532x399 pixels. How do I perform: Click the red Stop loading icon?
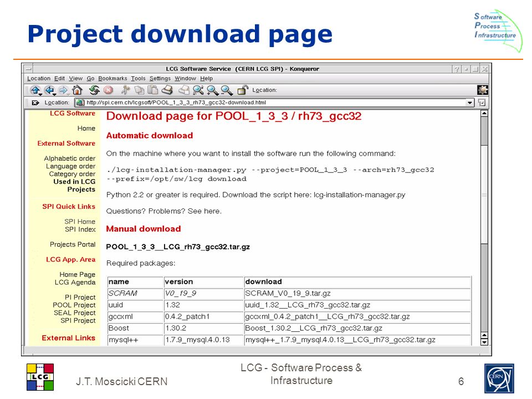(x=108, y=90)
